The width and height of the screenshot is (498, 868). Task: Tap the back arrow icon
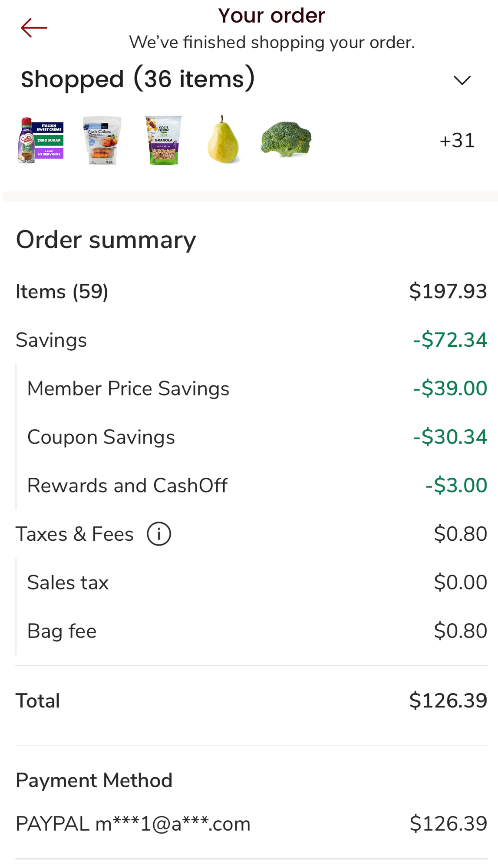click(x=34, y=28)
